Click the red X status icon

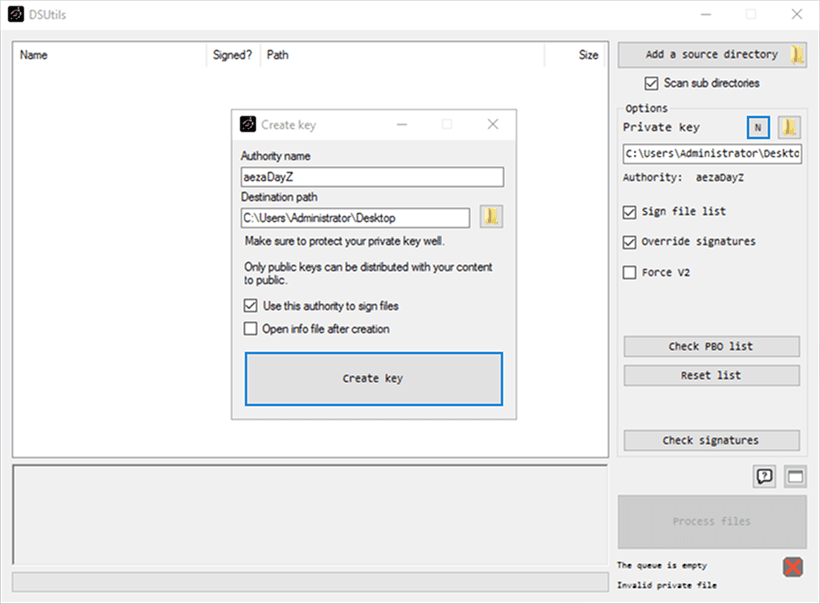(x=793, y=567)
